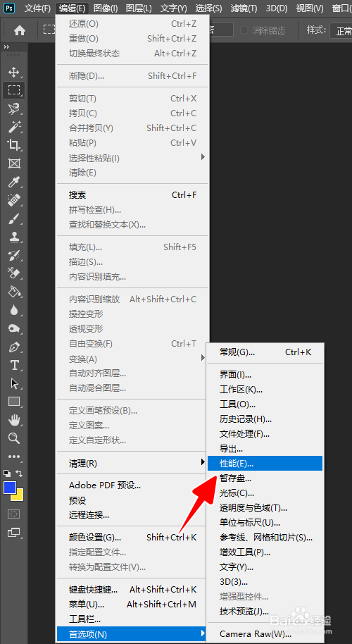Image resolution: width=352 pixels, height=644 pixels.
Task: Select the Eyedropper tool
Action: pos(14,182)
